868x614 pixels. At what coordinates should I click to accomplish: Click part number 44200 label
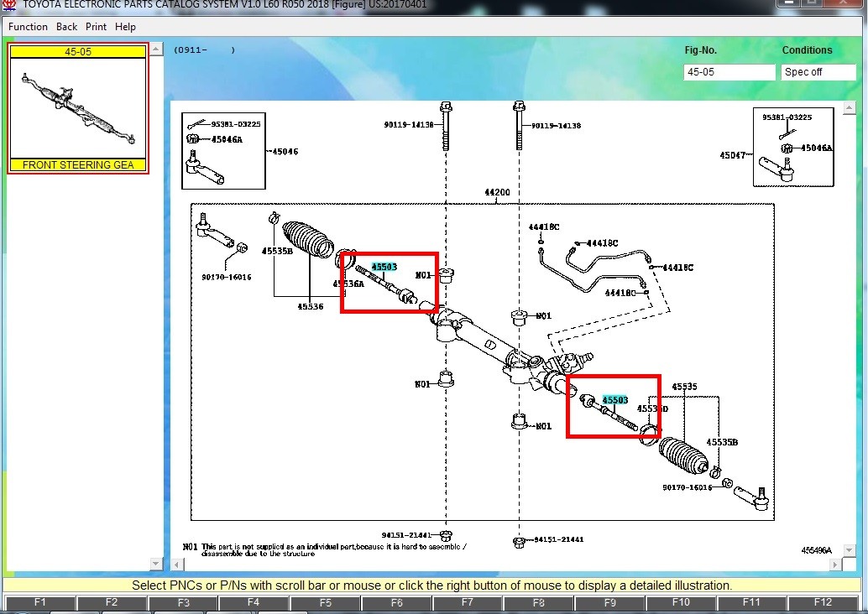(497, 192)
